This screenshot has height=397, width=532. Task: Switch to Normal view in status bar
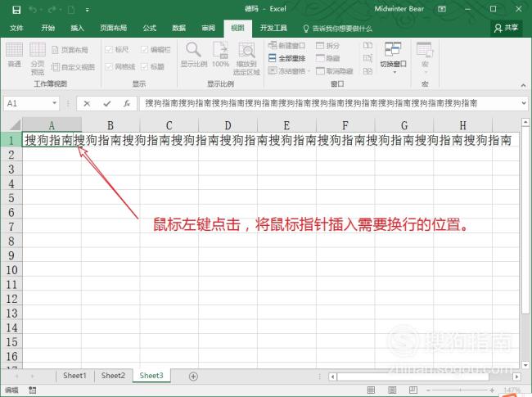(372, 390)
